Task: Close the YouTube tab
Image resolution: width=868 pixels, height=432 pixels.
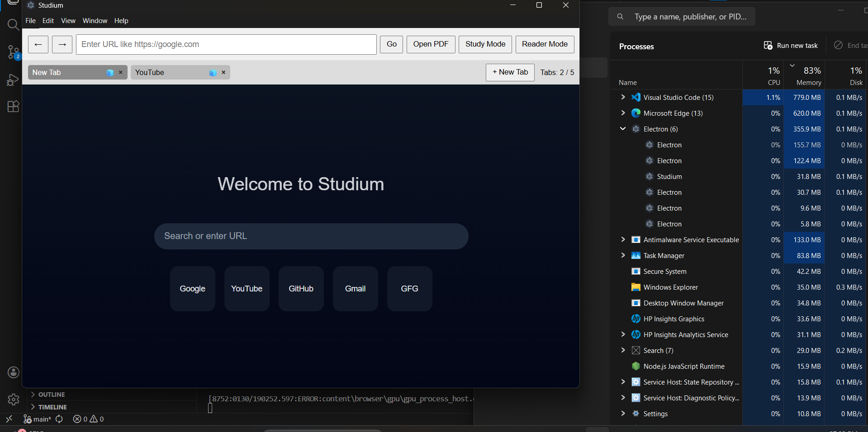Action: pyautogui.click(x=223, y=72)
